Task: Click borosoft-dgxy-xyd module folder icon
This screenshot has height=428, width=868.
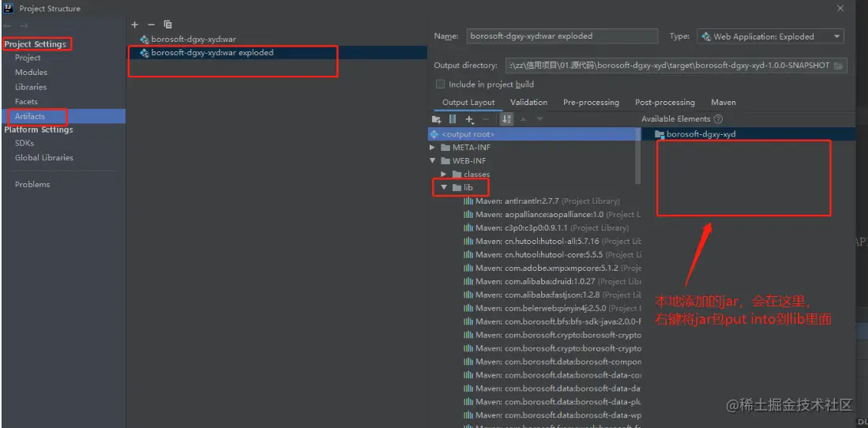Action: tap(659, 134)
